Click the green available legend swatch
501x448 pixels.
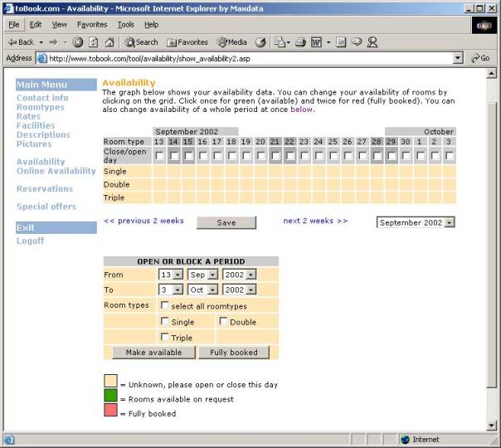110,397
